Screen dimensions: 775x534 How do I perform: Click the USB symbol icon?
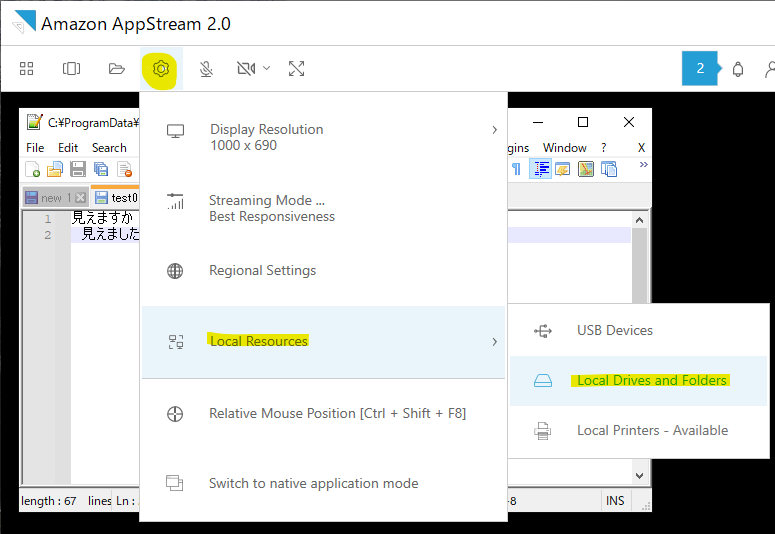(543, 331)
